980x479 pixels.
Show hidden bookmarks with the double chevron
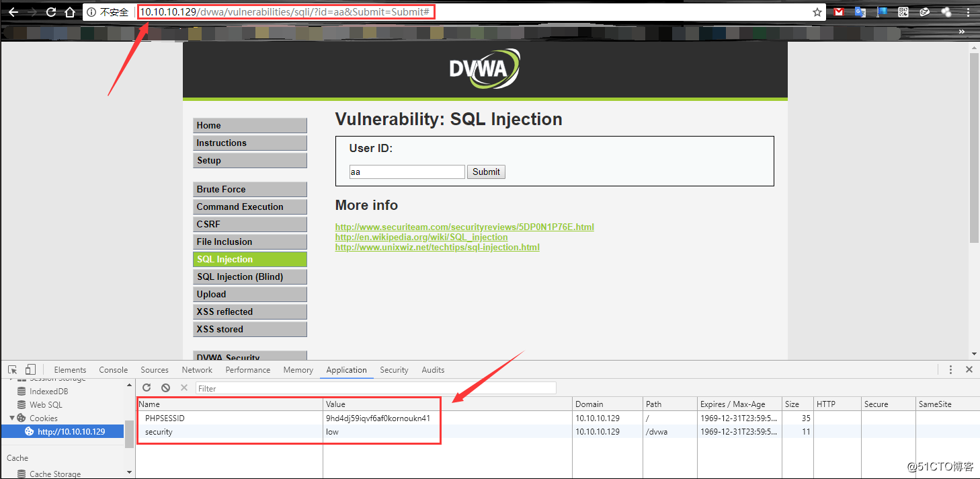coord(961,32)
